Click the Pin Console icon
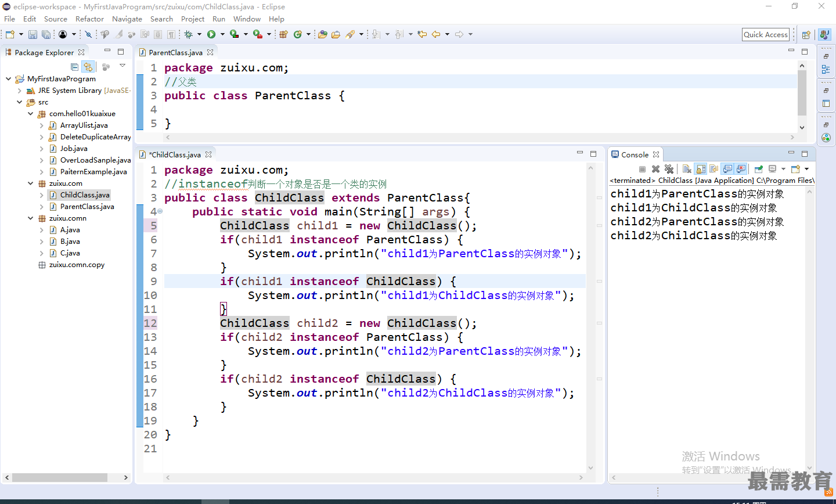Viewport: 836px width, 504px height. 759,169
